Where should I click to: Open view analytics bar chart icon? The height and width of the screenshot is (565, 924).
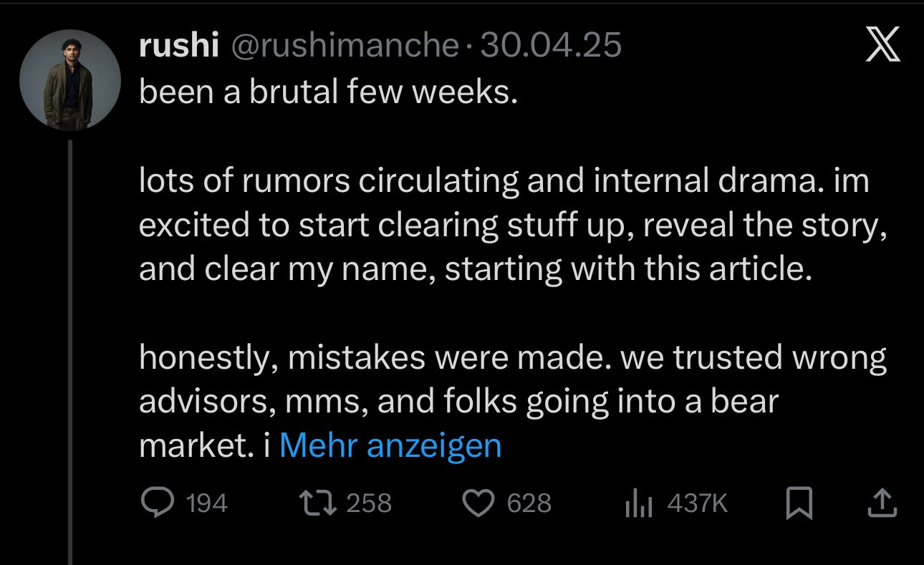pos(639,505)
